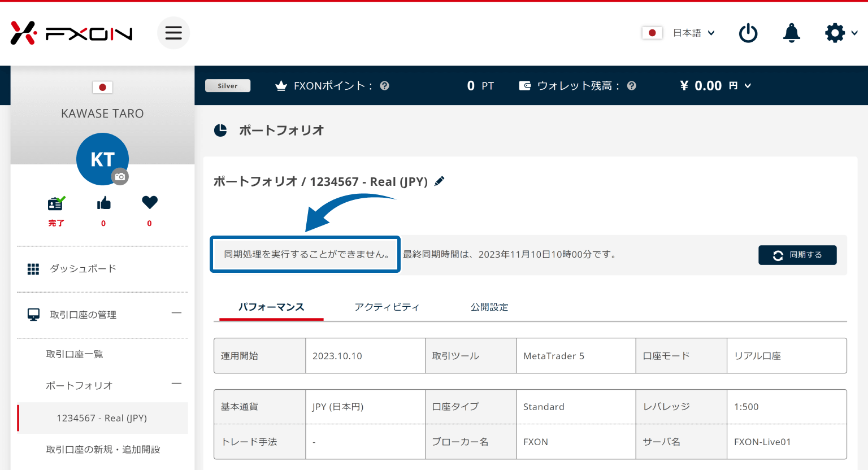Viewport: 868px width, 470px height.
Task: Click the FXON broker name cell
Action: tap(576, 442)
